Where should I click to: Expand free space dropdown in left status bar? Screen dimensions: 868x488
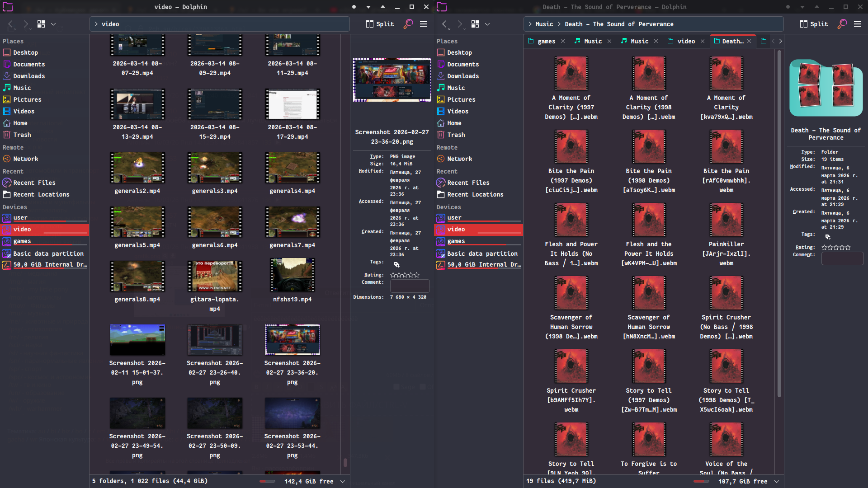[343, 481]
